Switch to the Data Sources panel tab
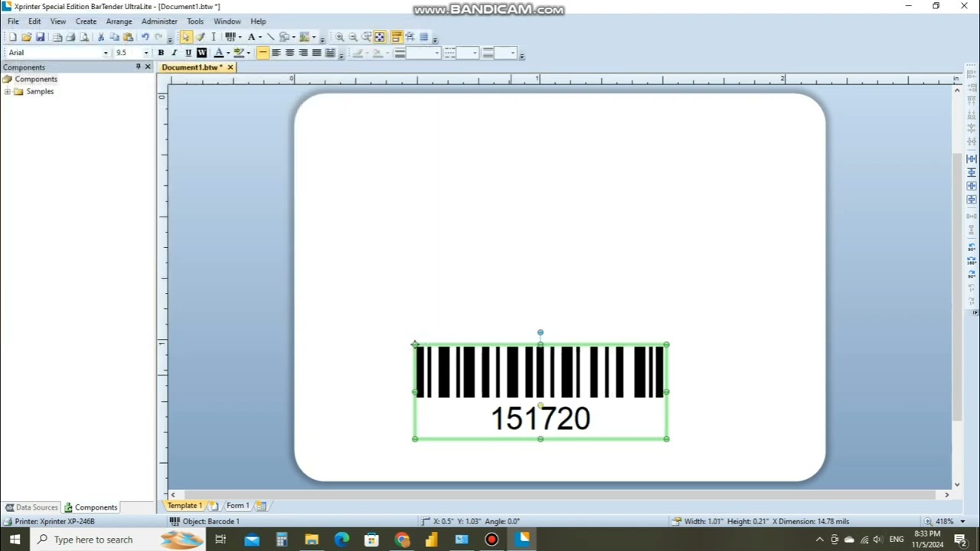The height and width of the screenshot is (551, 980). point(31,507)
